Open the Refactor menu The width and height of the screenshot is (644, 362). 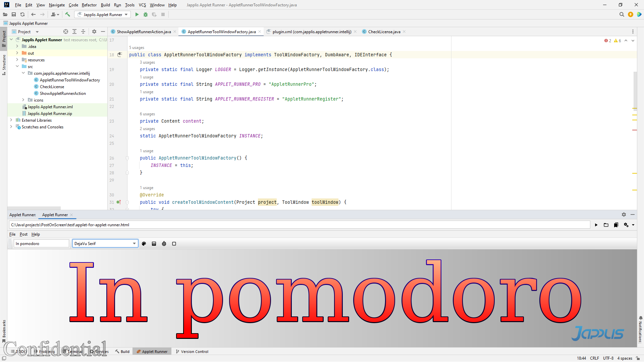point(89,5)
